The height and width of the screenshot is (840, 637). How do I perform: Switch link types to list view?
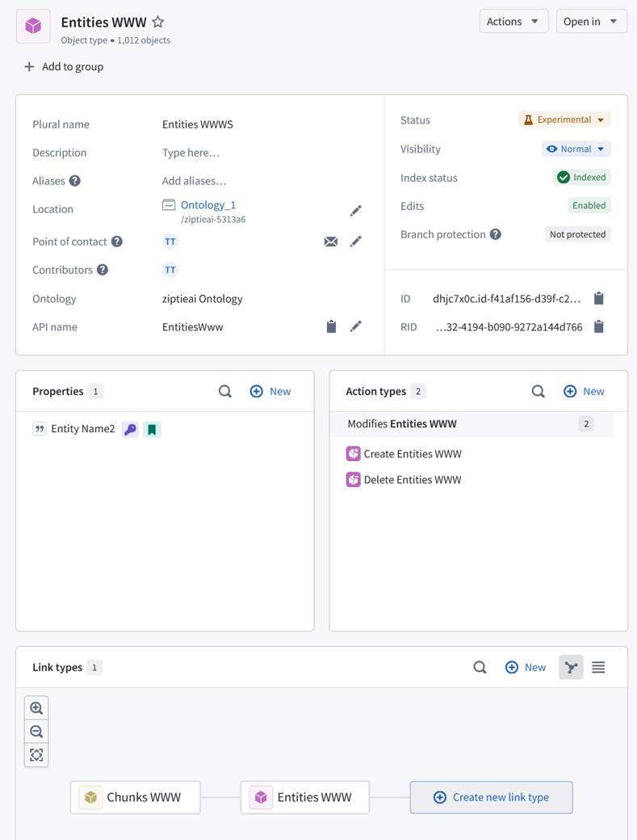[x=598, y=667]
